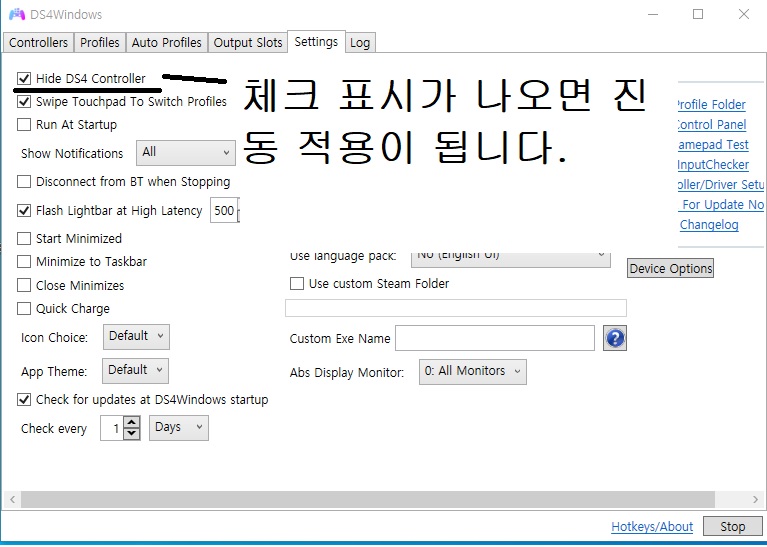
Task: Open Use language pack dropdown
Action: [x=511, y=259]
